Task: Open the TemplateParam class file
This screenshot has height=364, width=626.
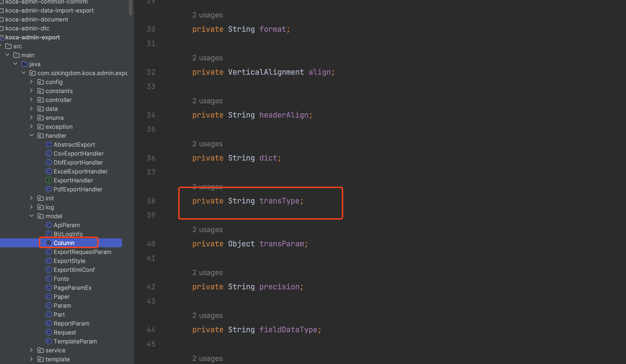Action: 75,341
